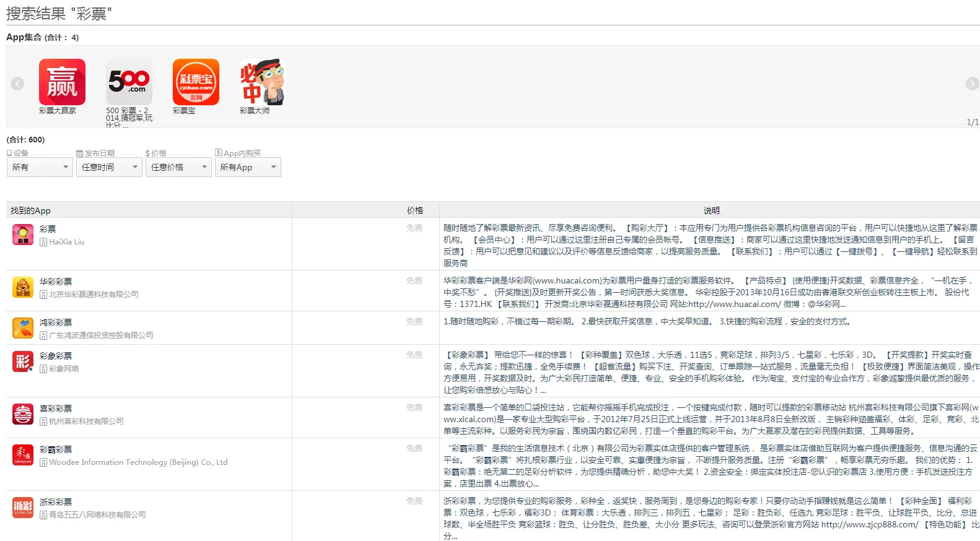The width and height of the screenshot is (980, 541).
Task: Click the 华彩彩票 app icon
Action: coord(23,287)
